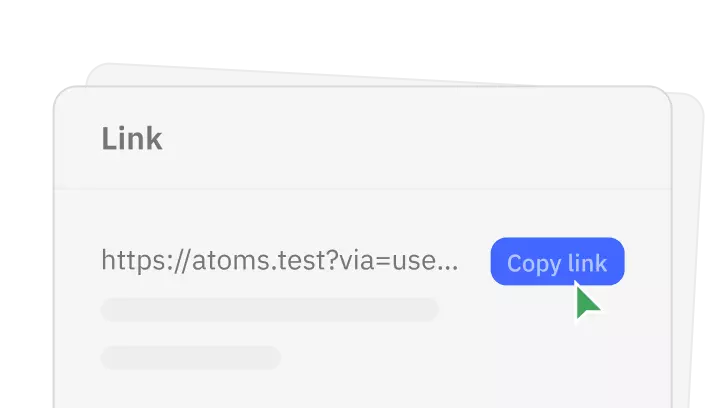Screen dimensions: 726x408
Task: Click the https://atoms.test referral URL text
Action: [279, 262]
